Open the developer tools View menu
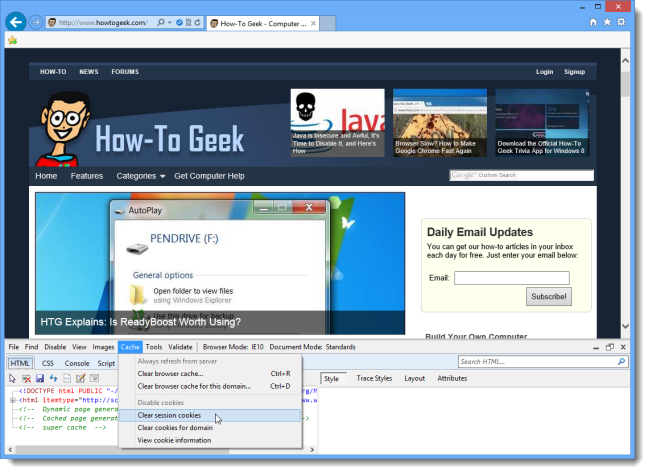The image size is (650, 474). [x=79, y=347]
